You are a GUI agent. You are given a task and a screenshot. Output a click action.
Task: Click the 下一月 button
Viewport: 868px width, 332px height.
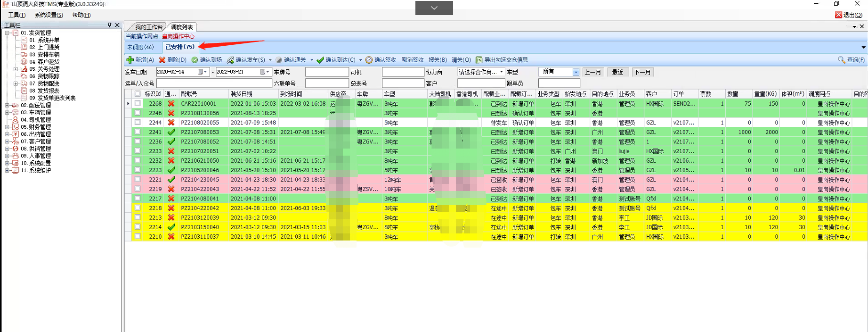tap(642, 72)
